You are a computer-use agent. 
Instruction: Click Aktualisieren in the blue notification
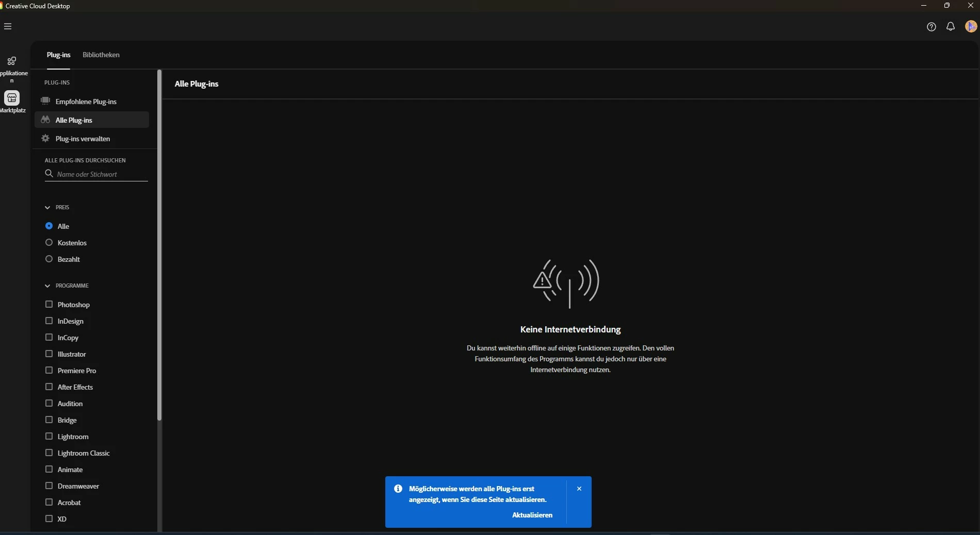coord(532,515)
